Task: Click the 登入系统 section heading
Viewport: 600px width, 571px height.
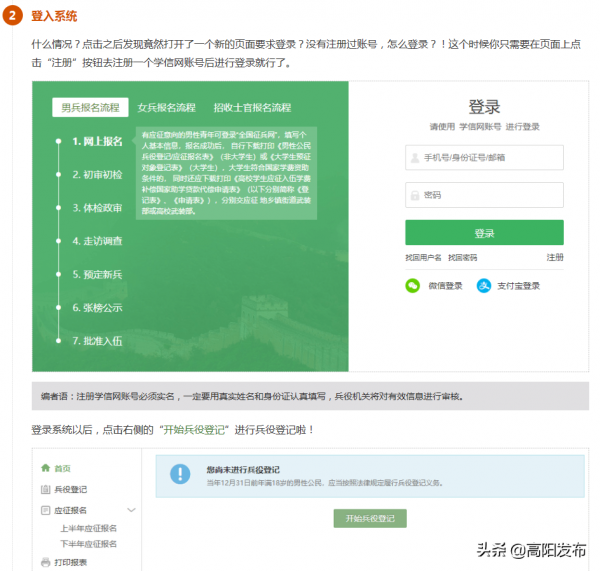Action: click(x=54, y=16)
